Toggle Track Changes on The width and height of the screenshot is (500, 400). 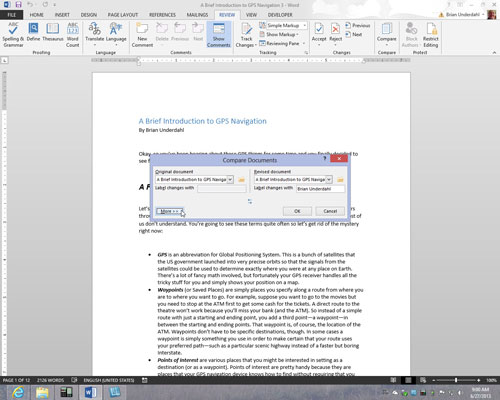pyautogui.click(x=246, y=35)
